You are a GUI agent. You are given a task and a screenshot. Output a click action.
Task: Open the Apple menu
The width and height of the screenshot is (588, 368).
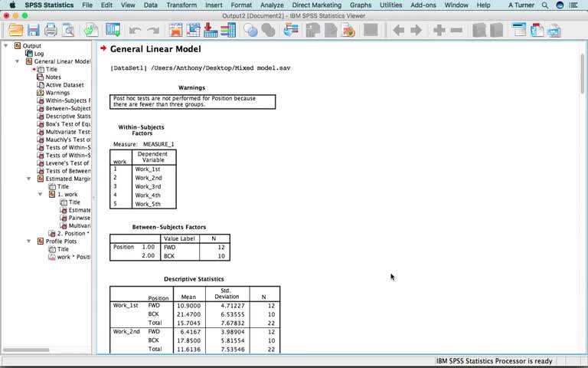pos(12,5)
